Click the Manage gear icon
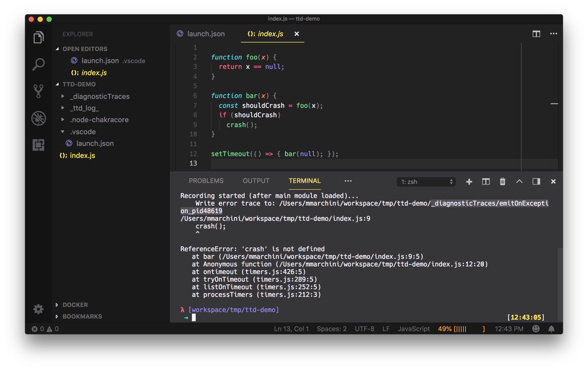Image resolution: width=588 pixels, height=370 pixels. [x=38, y=309]
